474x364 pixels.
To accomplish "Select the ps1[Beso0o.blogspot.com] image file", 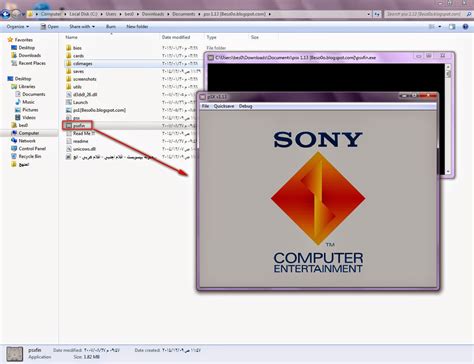I will pos(96,110).
